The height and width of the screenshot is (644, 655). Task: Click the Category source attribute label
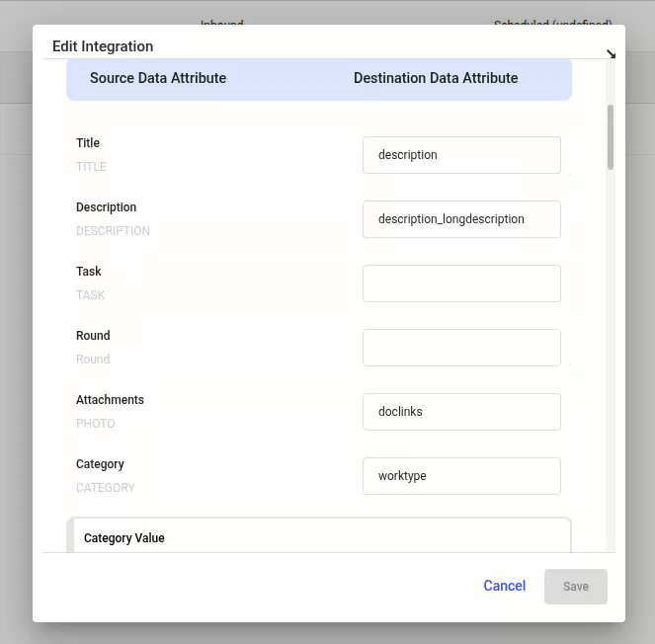click(100, 464)
